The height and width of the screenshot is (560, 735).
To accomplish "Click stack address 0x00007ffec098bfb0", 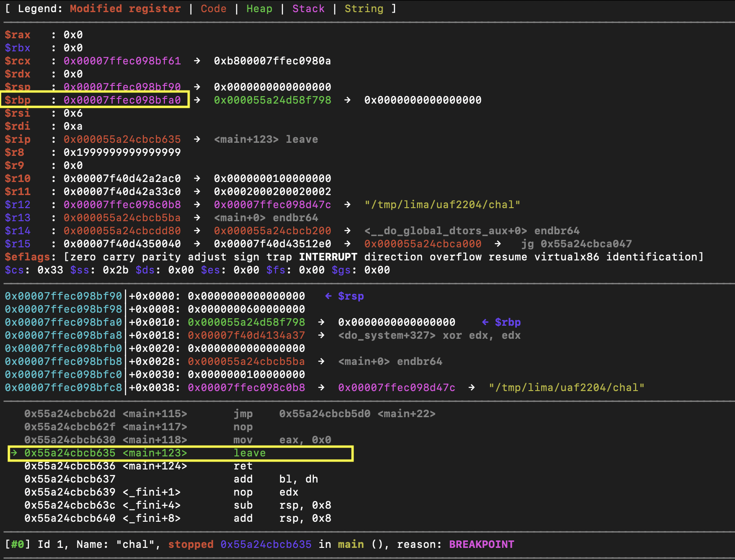I will click(64, 349).
